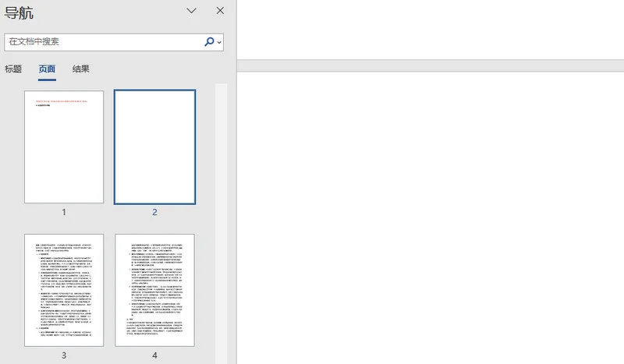The image size is (624, 364).
Task: Click page number label 4
Action: [154, 355]
